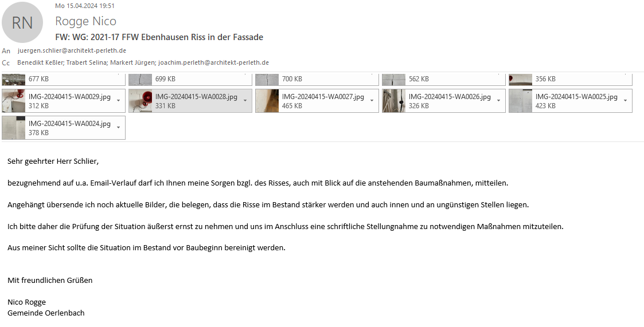Viewport: 644px width, 327px height.
Task: Click the signature Gemeinde Oerlenbach
Action: pos(46,313)
